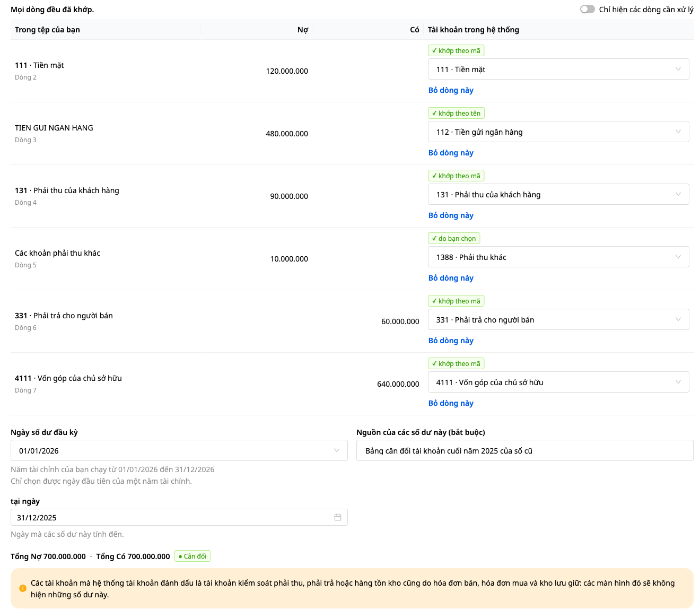The image size is (700, 609).
Task: Expand the 4111 · Vốn góp của chủ sở hữu dropdown
Action: tap(558, 382)
